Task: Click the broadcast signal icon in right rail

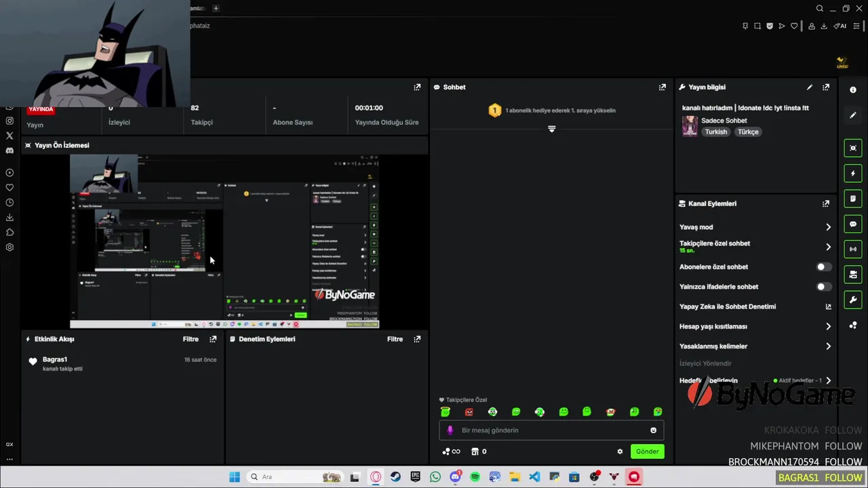Action: 853,249
